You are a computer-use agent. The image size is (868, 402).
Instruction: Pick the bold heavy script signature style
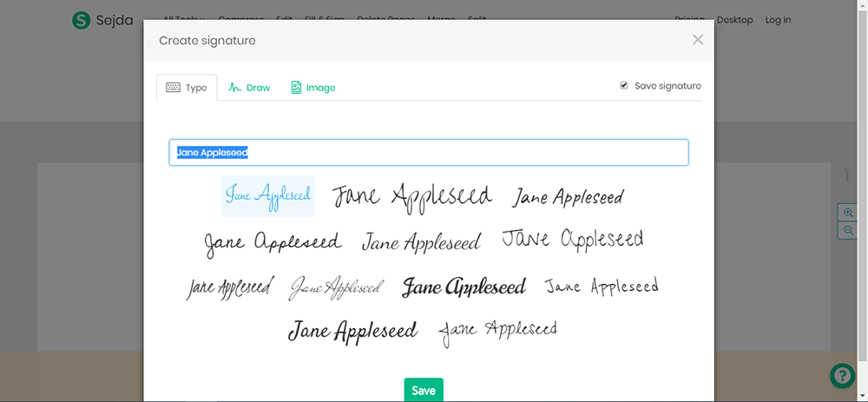coord(464,287)
